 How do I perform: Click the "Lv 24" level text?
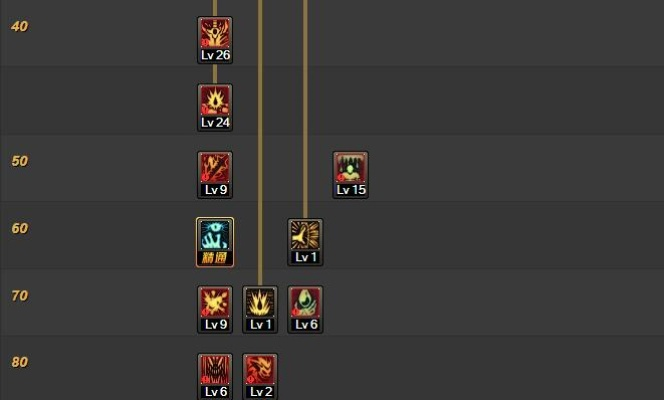click(215, 122)
